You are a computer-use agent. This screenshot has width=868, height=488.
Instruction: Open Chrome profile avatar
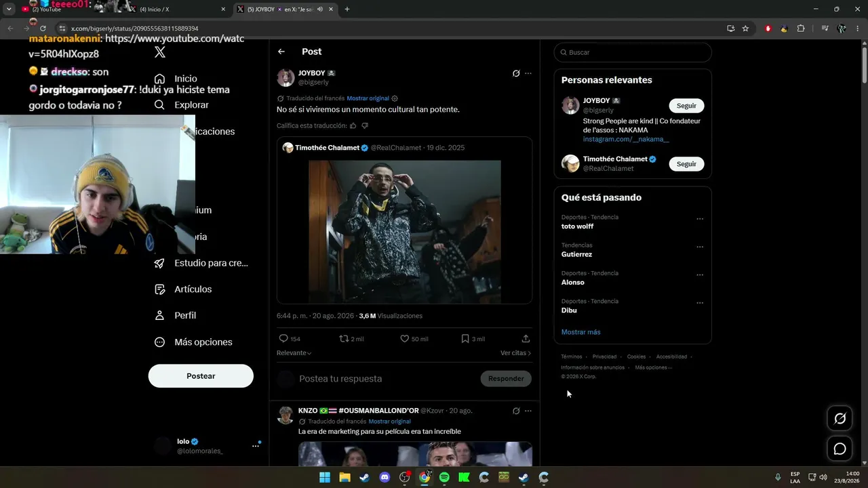[842, 28]
